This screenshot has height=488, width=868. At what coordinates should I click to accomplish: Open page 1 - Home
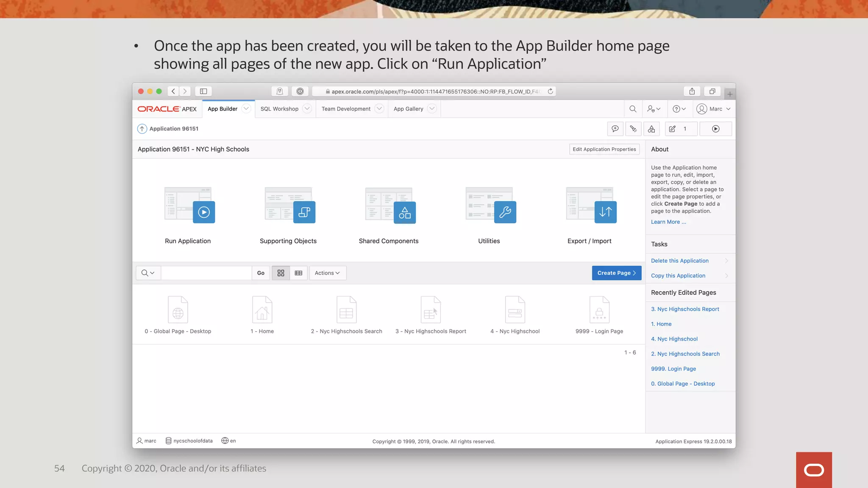(x=262, y=316)
